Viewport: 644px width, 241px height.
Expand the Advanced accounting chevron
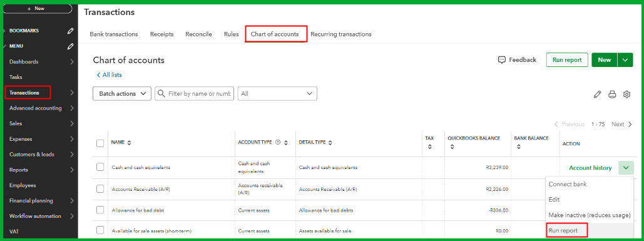click(72, 108)
